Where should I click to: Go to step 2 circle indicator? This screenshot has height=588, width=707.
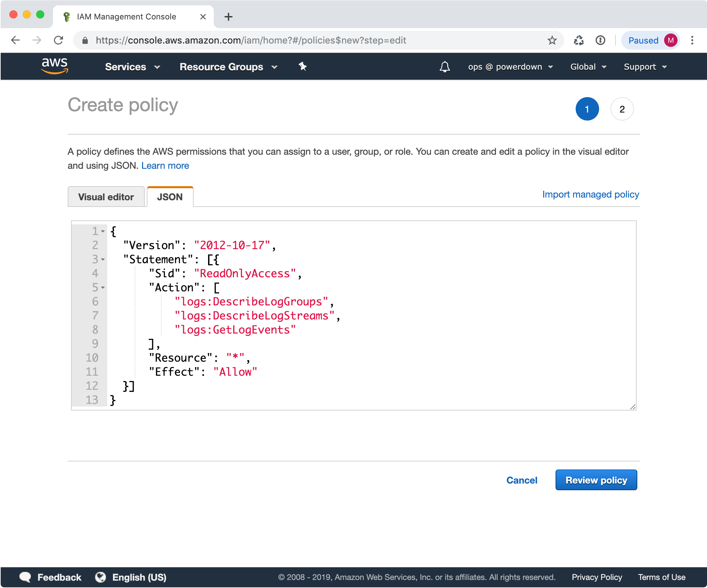622,109
